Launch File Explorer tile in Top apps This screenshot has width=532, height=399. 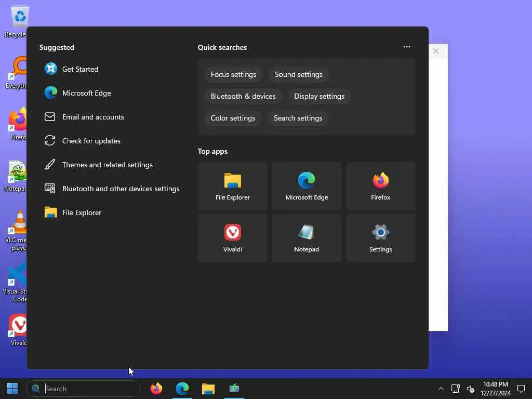pos(232,186)
